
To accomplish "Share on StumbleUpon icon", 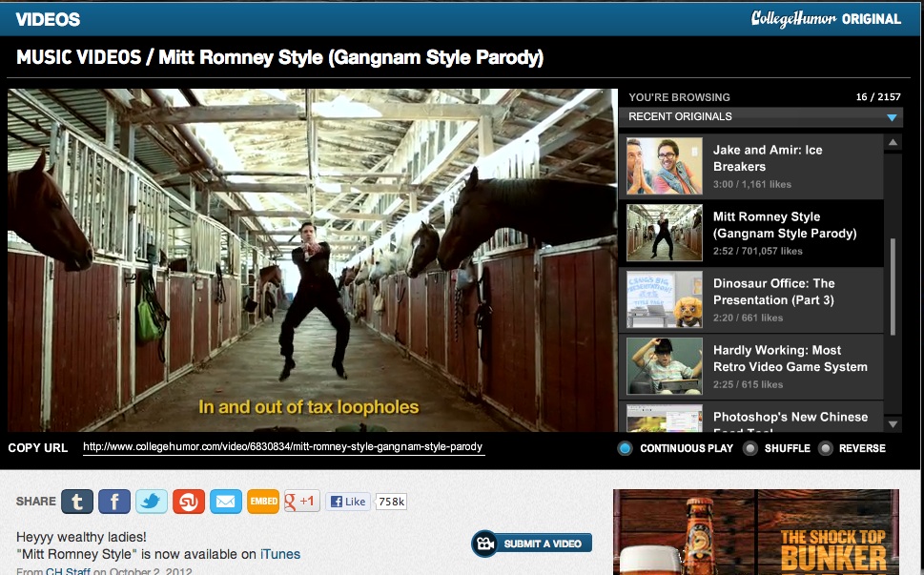I will pyautogui.click(x=189, y=501).
